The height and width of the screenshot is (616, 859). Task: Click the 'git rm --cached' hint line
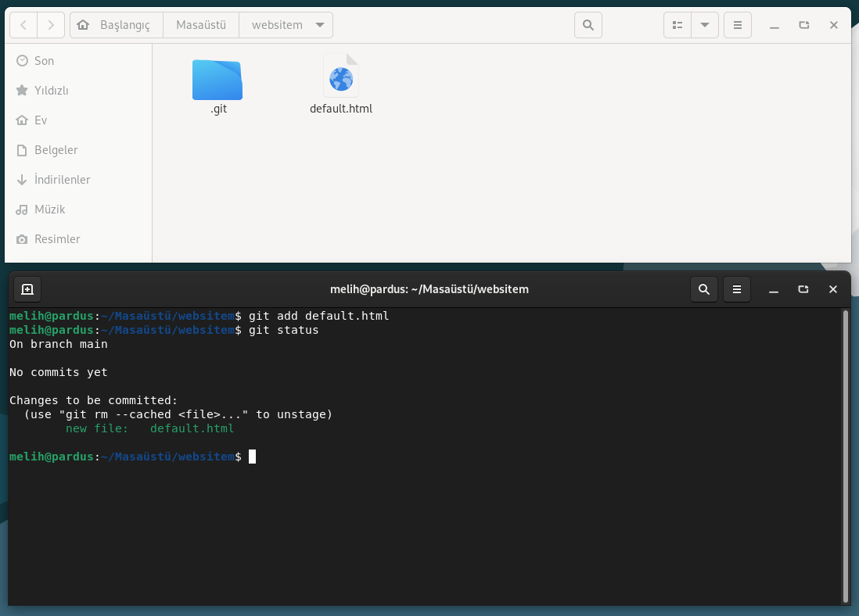point(178,414)
